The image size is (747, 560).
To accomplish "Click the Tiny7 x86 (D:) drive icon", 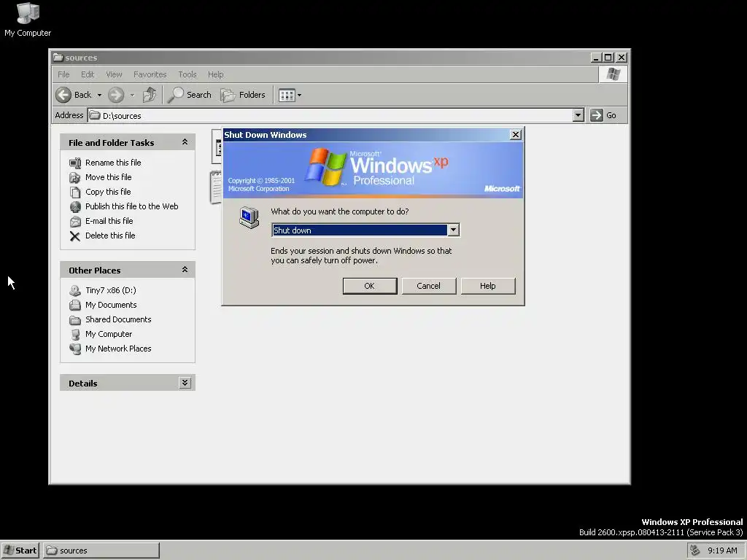I will [75, 290].
